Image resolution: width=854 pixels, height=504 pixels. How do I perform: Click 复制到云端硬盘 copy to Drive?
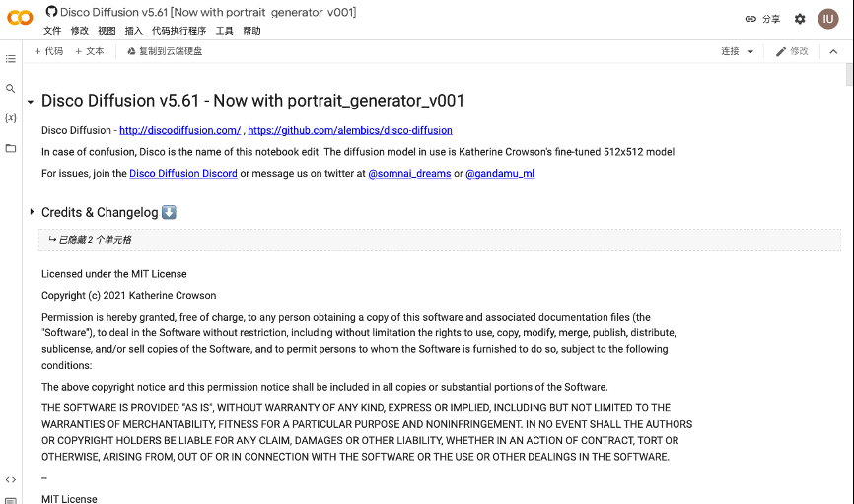165,51
